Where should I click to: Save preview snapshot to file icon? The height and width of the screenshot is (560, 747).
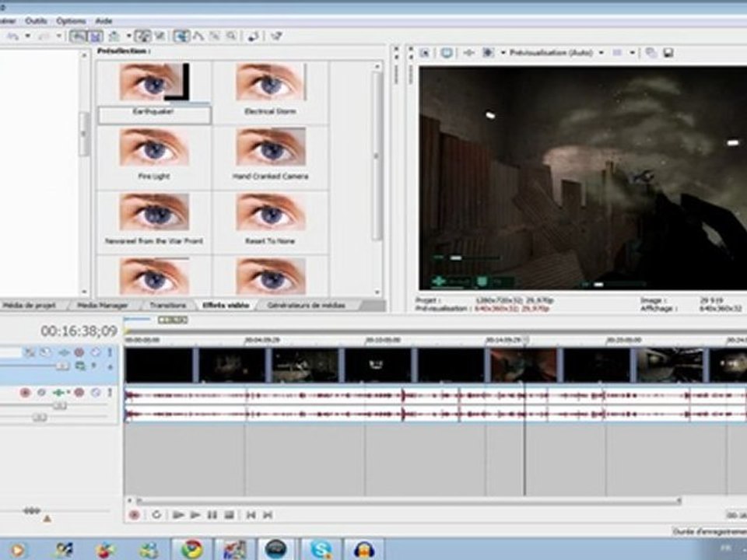tap(668, 52)
